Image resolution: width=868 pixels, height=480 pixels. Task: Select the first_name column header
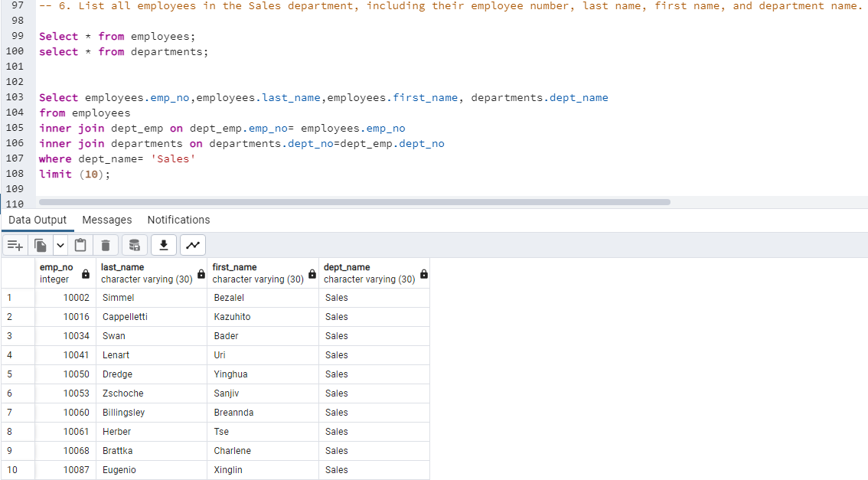253,273
